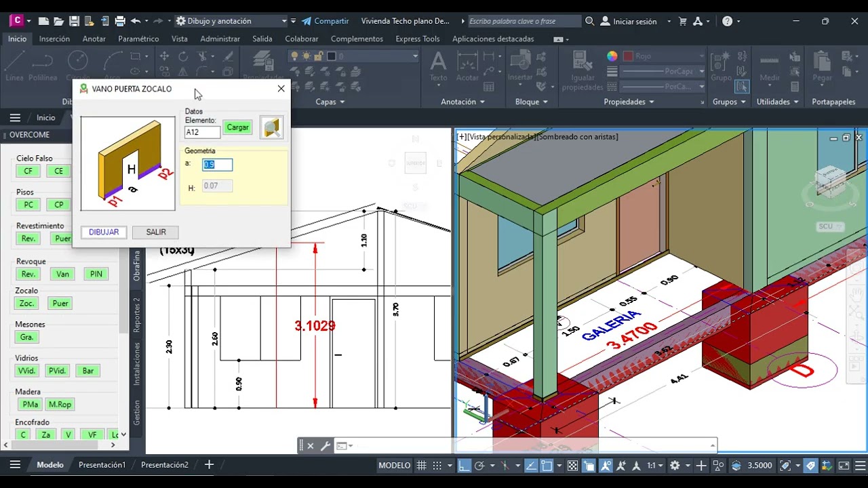The width and height of the screenshot is (868, 488).
Task: Click the door opening pick icon in dialog
Action: click(x=272, y=127)
